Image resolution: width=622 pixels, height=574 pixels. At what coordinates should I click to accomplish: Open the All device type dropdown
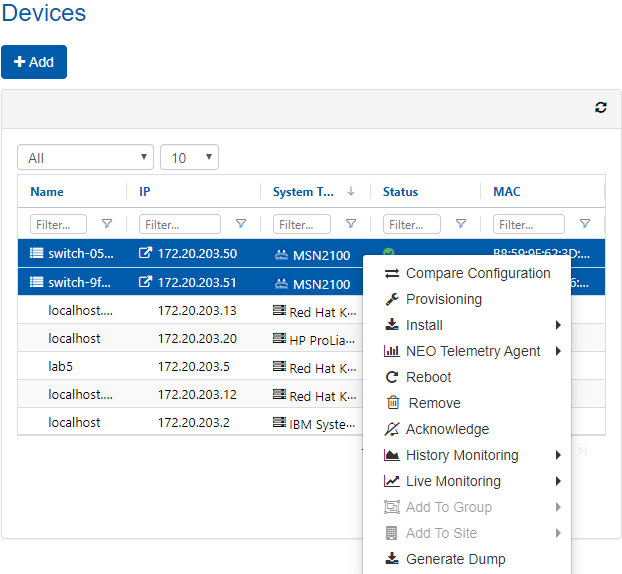85,158
